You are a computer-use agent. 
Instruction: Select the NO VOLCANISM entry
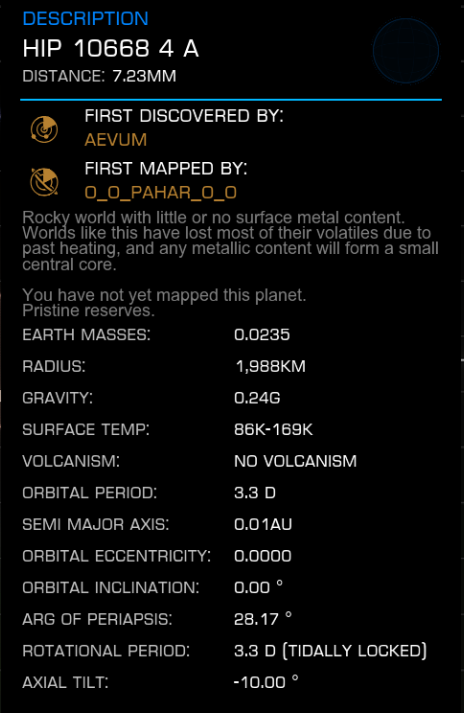tap(295, 461)
